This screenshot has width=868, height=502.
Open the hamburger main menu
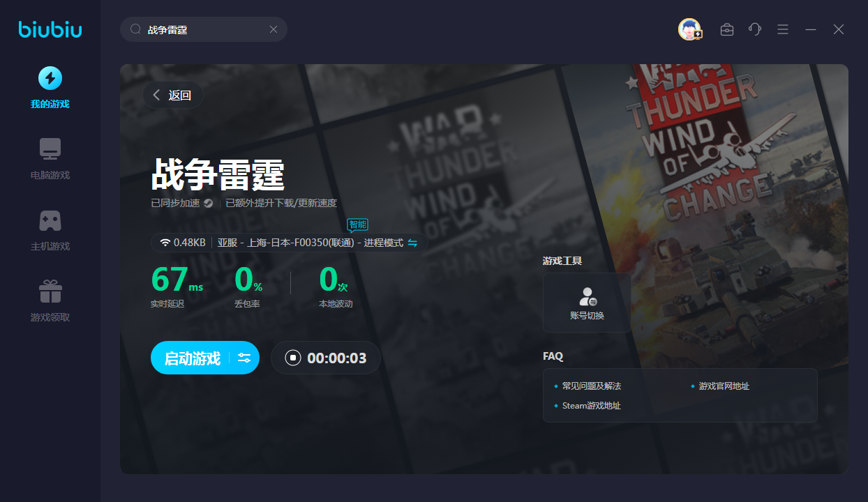click(783, 29)
